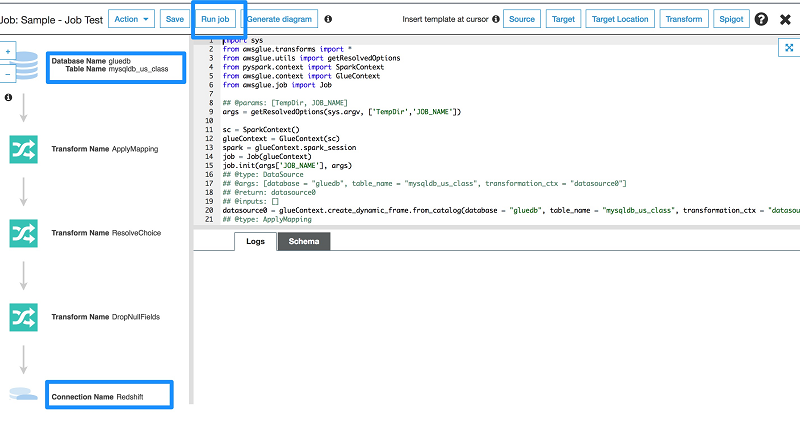Viewport: 800px width, 421px height.
Task: Click info icon next to Generate diagram
Action: coord(329,19)
